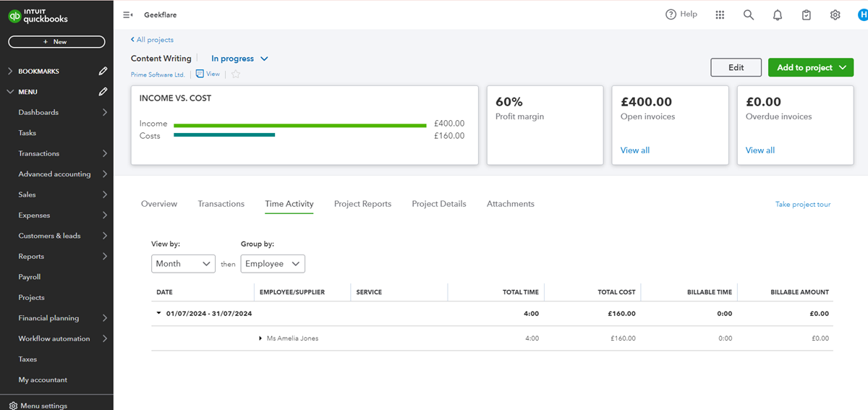Open the Group by Employee dropdown

[x=273, y=264]
